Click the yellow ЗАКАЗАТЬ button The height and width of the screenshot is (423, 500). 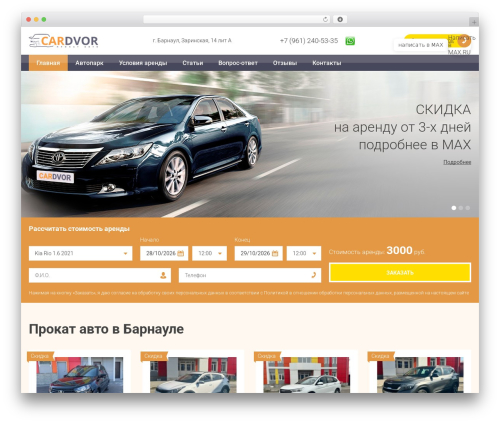click(x=400, y=272)
